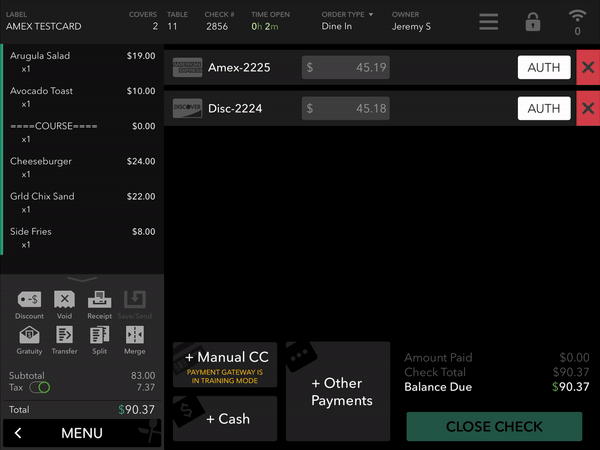Select the Avocado Toast item

tap(83, 97)
